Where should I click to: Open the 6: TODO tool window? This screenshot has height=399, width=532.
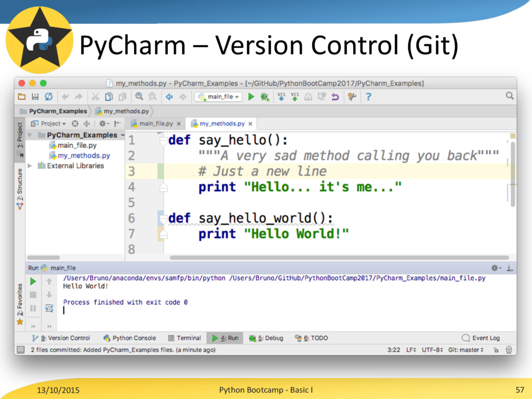tap(311, 338)
